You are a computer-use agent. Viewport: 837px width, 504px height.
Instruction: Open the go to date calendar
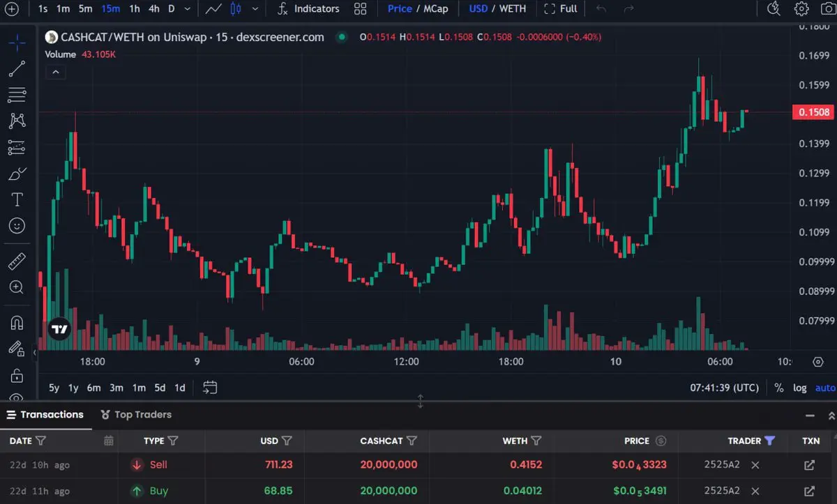[210, 388]
